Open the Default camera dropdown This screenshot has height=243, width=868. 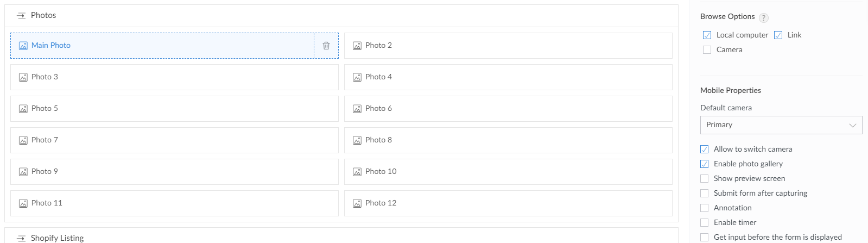pyautogui.click(x=781, y=125)
